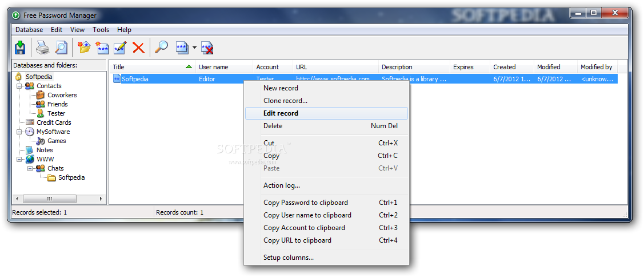Screen dimensions: 644x277
Task: Sort by the Expires column header
Action: [x=470, y=67]
